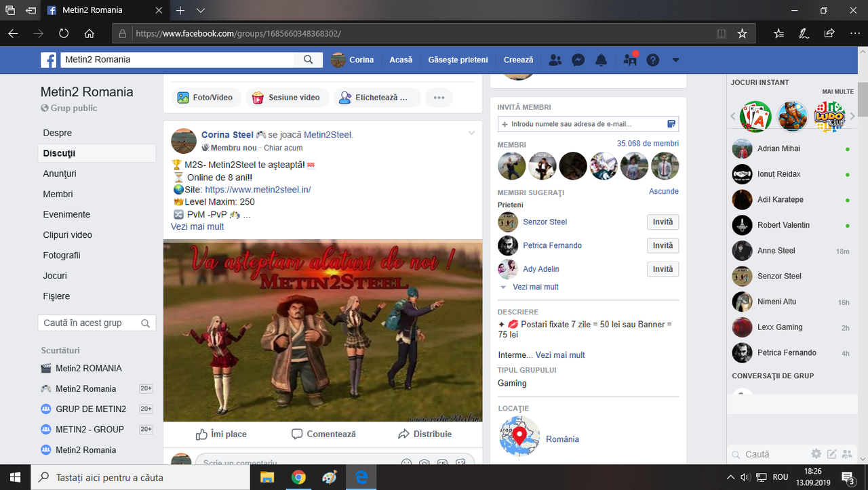Image resolution: width=868 pixels, height=490 pixels.
Task: Click the invite members email input field
Action: point(588,124)
